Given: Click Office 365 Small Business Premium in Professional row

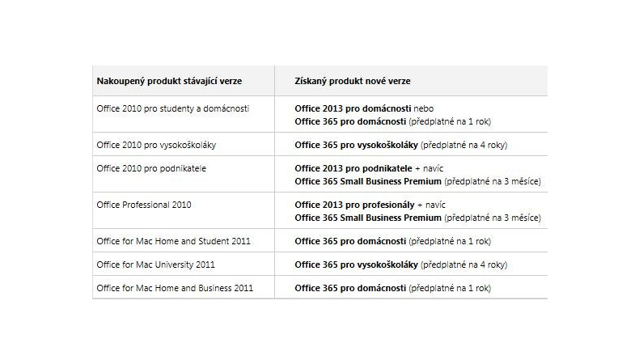Looking at the screenshot, I should pyautogui.click(x=368, y=218).
